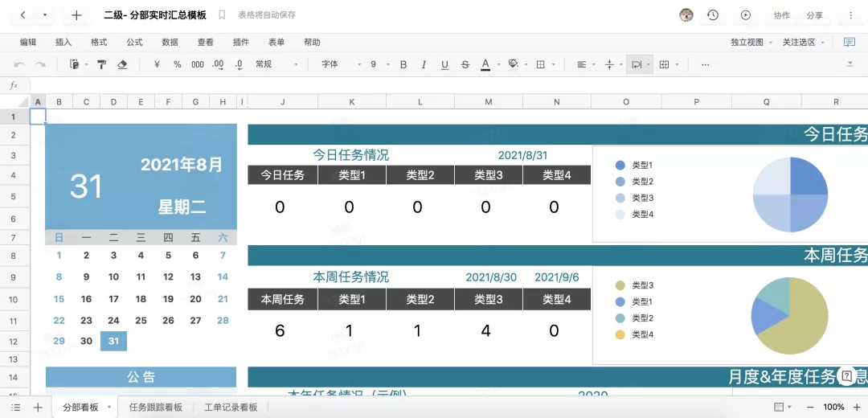Viewport: 868px width, 418px height.
Task: Open the 独立视图 dropdown
Action: click(x=751, y=42)
